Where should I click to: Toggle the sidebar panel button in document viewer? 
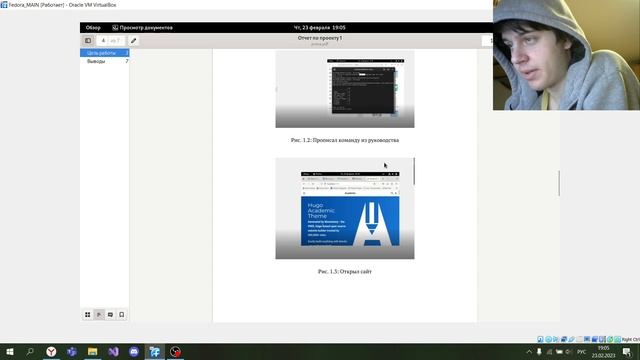[x=88, y=40]
